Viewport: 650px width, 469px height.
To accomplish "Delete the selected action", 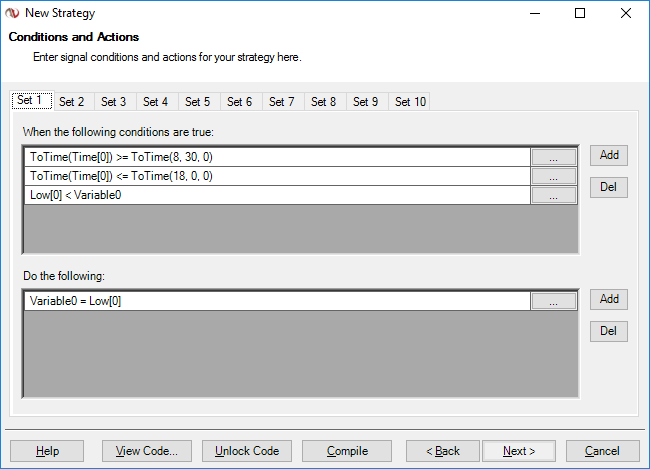I will [608, 331].
